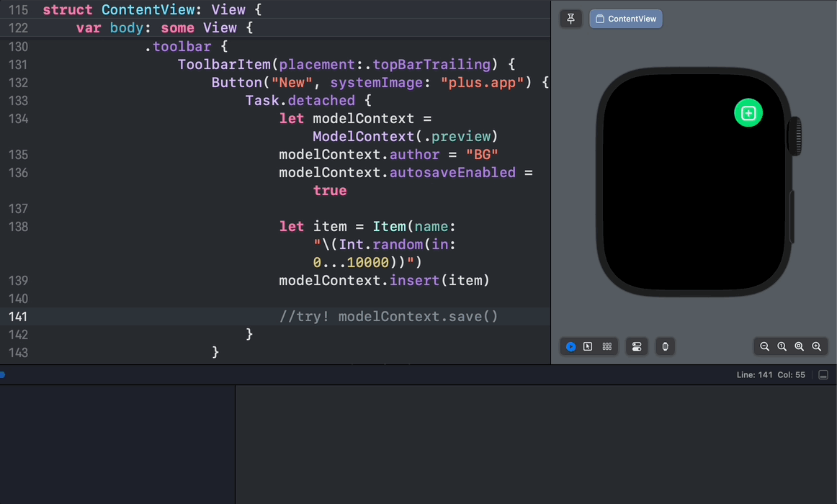837x504 pixels.
Task: Click line number 138 in the gutter
Action: click(18, 227)
